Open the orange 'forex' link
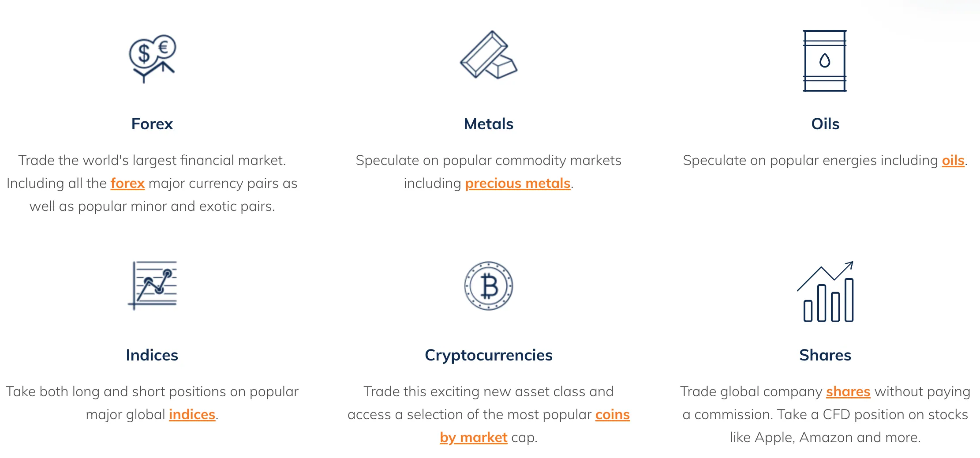Viewport: 980px width, 458px height. point(127,183)
